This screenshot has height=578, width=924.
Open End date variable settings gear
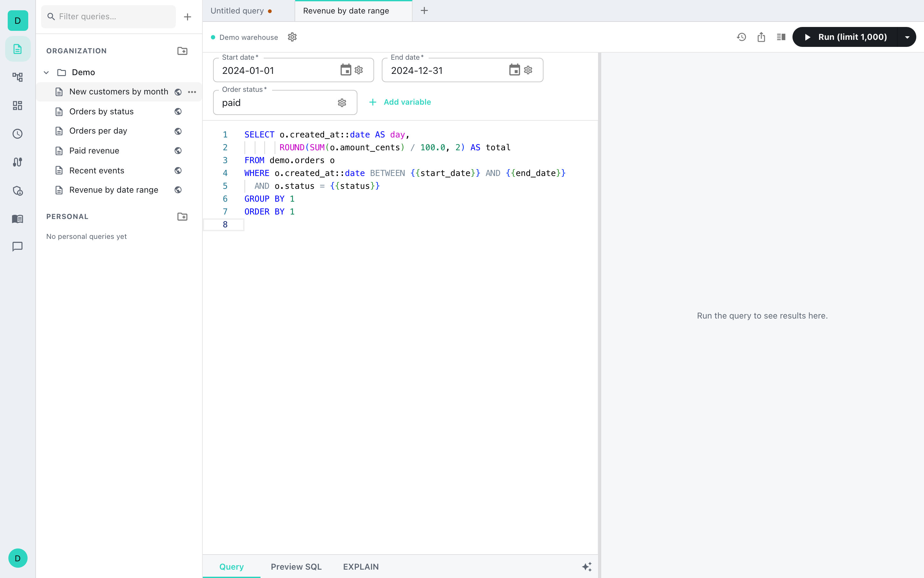[528, 70]
